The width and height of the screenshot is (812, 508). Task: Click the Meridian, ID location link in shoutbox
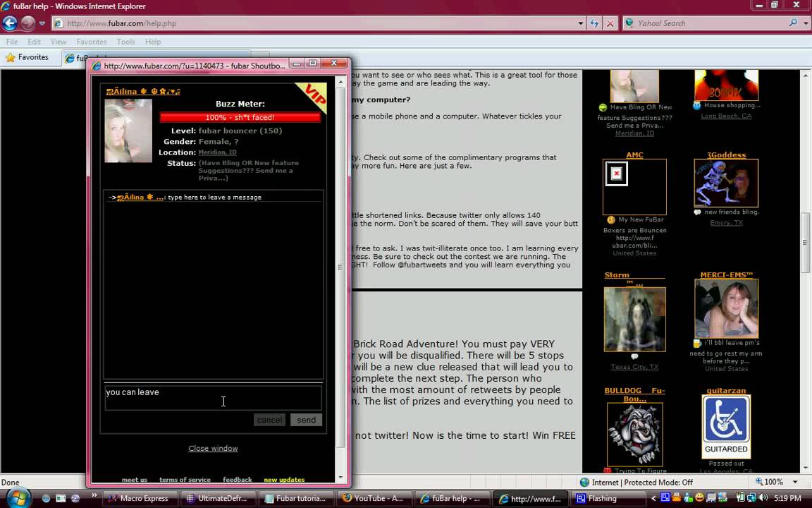218,152
